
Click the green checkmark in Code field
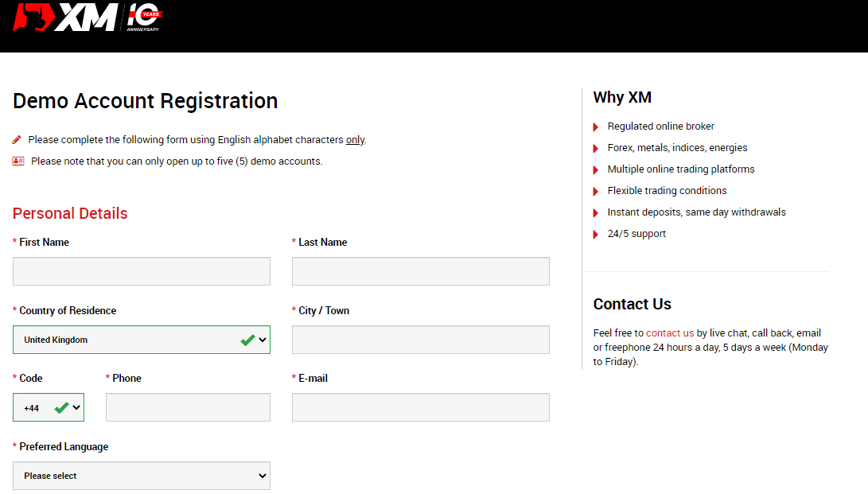pos(61,408)
